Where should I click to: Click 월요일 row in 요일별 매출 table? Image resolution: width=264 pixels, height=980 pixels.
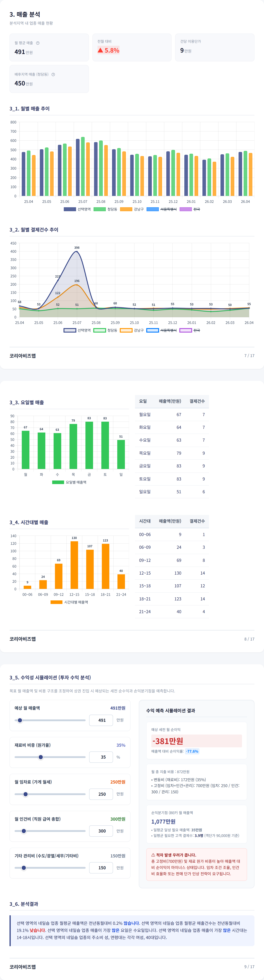pyautogui.click(x=172, y=415)
